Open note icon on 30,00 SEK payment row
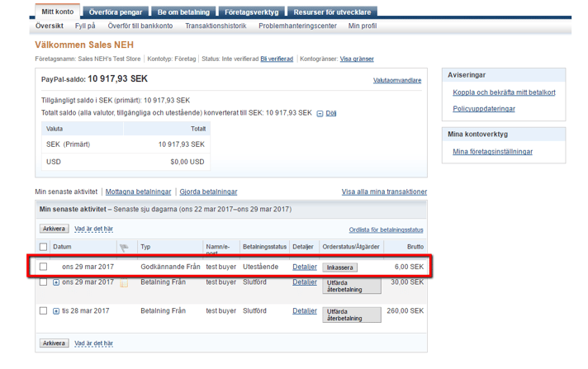Viewport: 588px width, 369px height. coord(124,282)
